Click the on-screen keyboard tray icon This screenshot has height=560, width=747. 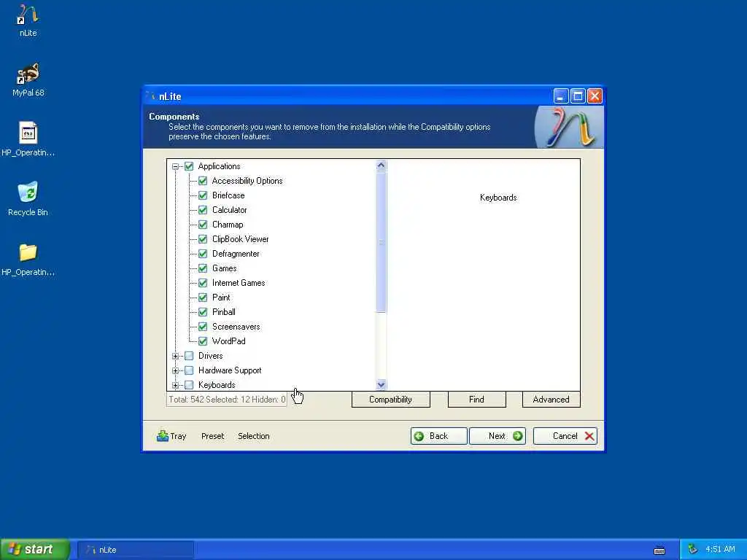tap(659, 551)
